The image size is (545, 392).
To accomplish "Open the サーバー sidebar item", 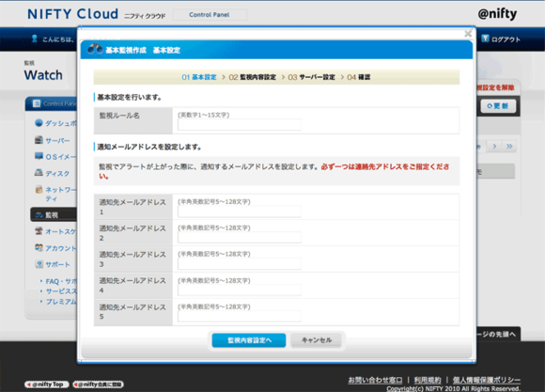I will pos(57,140).
